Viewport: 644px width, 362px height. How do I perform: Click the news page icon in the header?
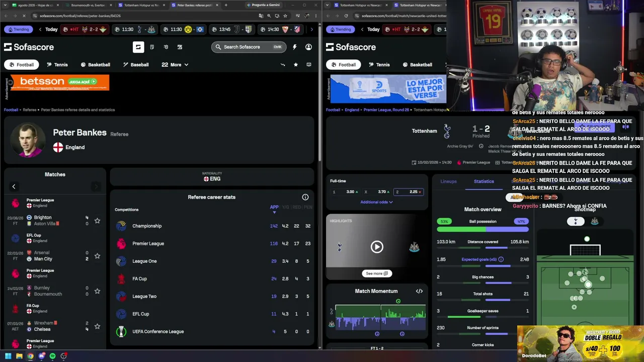pyautogui.click(x=152, y=47)
